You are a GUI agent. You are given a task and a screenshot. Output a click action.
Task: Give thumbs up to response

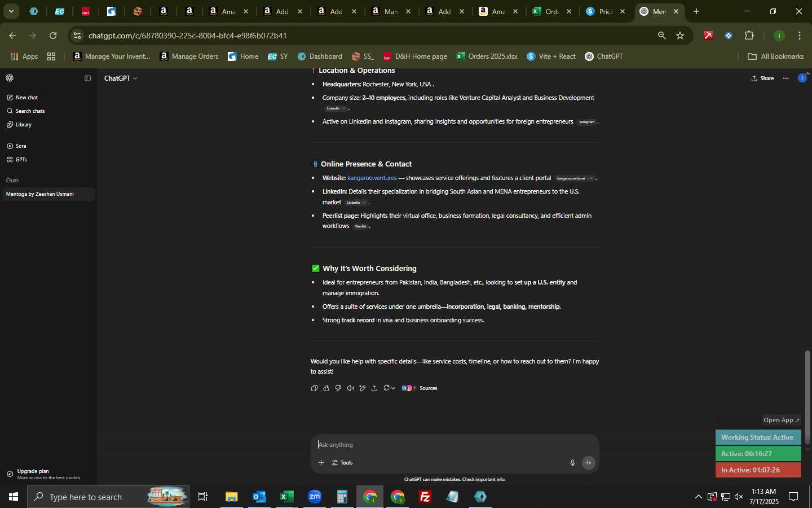326,388
